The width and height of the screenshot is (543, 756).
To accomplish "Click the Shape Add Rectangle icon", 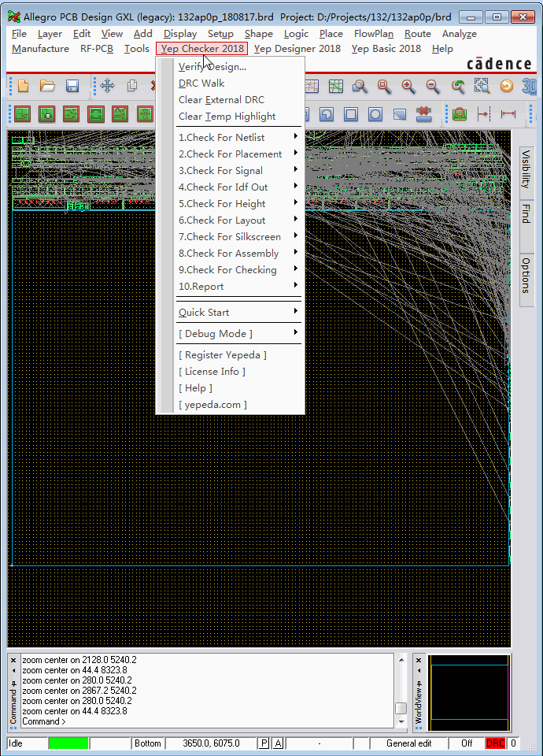I will [351, 114].
